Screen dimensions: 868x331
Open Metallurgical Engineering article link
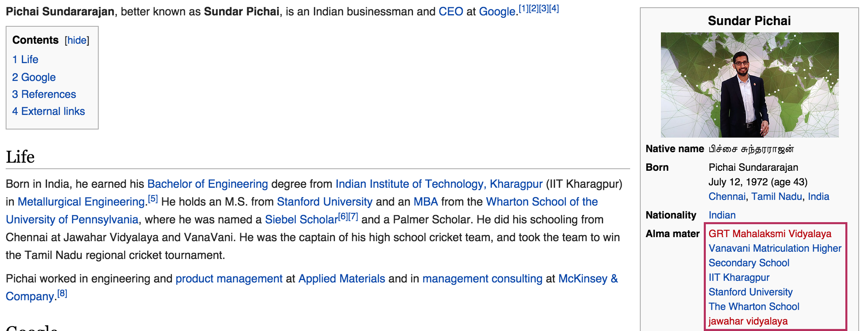click(x=81, y=202)
